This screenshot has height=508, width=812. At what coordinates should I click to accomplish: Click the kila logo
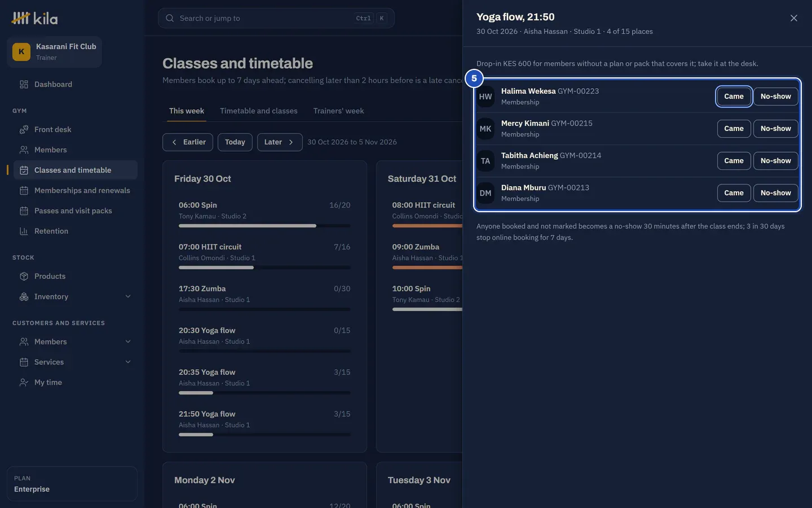(x=34, y=19)
